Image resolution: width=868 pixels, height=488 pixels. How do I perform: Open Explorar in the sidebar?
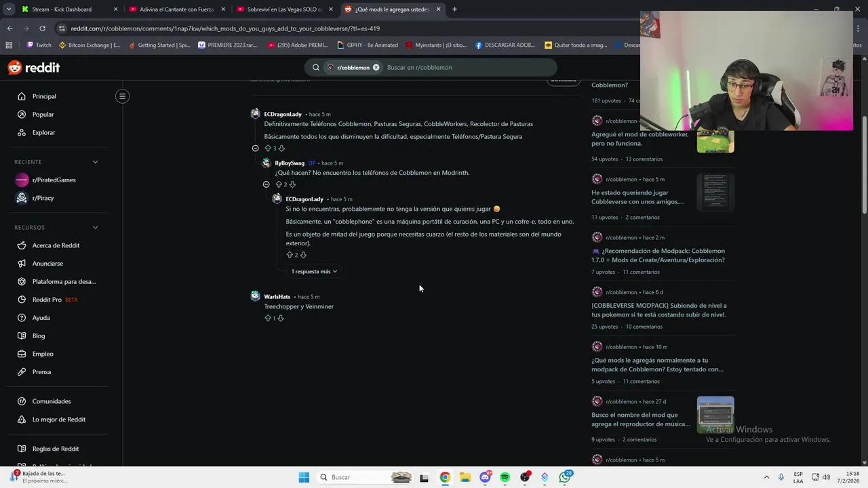(43, 132)
